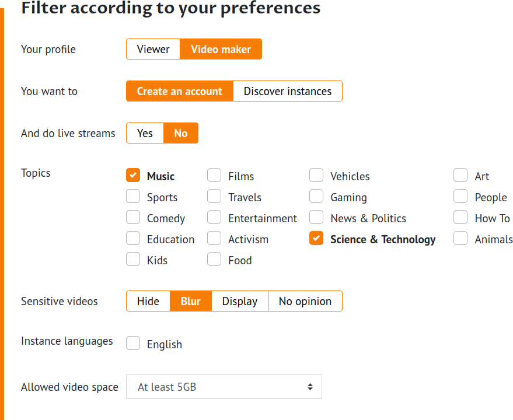Image resolution: width=513 pixels, height=420 pixels.
Task: Pick No opinion for sensitive videos
Action: [305, 301]
